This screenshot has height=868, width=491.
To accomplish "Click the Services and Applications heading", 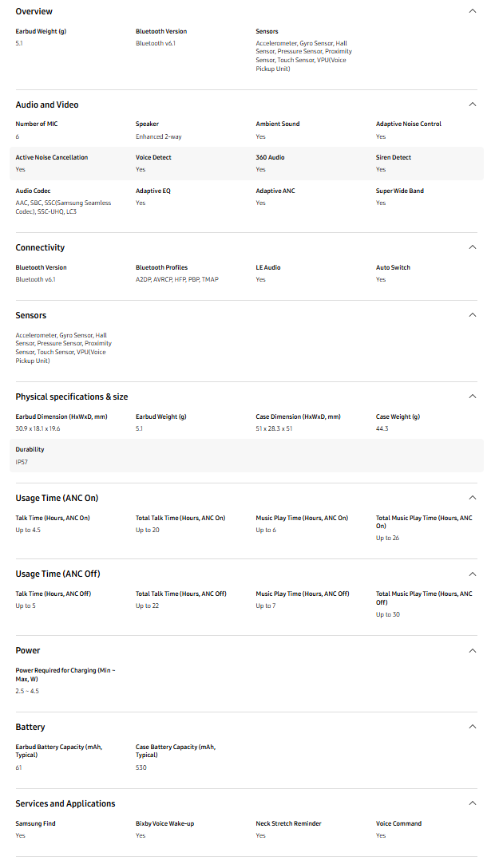I will click(65, 803).
